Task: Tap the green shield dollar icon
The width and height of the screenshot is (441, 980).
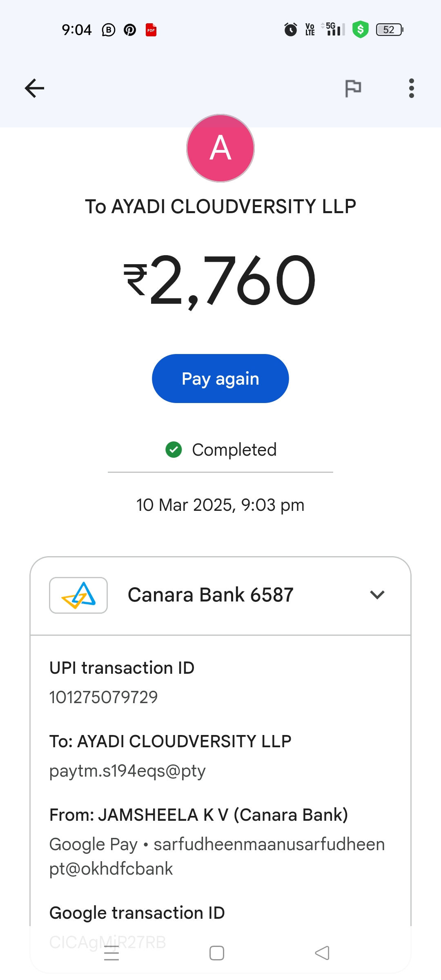Action: (x=360, y=29)
